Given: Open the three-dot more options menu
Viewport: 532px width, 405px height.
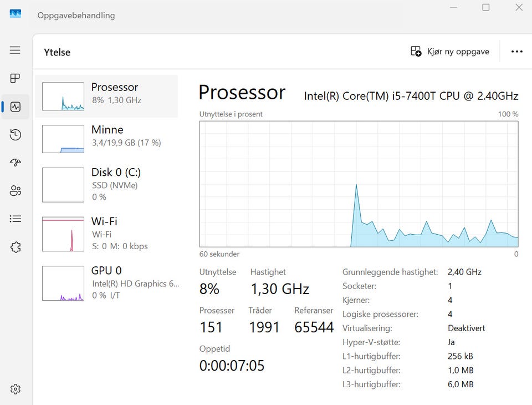Looking at the screenshot, I should point(516,52).
